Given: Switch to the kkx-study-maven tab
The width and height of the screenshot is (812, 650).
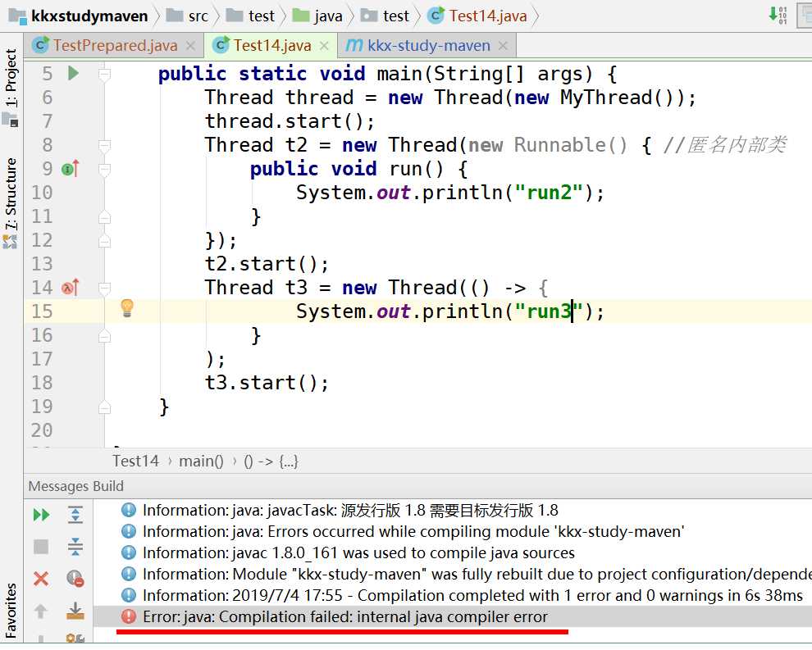Looking at the screenshot, I should [x=428, y=46].
